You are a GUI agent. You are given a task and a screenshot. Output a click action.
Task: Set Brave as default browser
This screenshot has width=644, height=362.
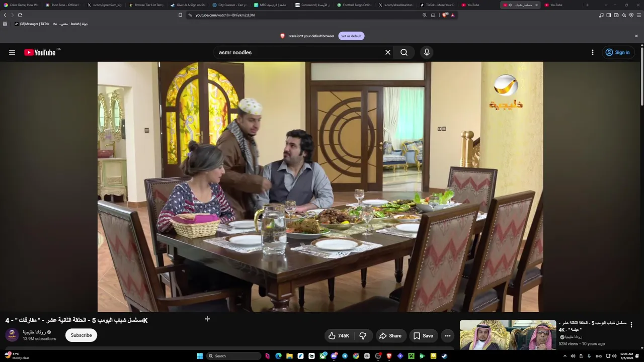coord(351,36)
